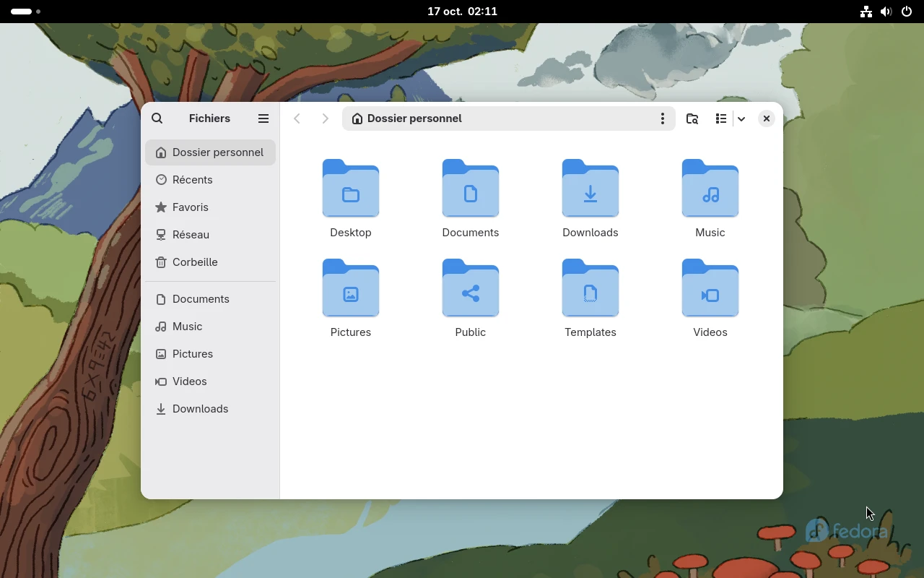This screenshot has height=578, width=924.
Task: Open the three-dot folder options menu
Action: [x=662, y=118]
